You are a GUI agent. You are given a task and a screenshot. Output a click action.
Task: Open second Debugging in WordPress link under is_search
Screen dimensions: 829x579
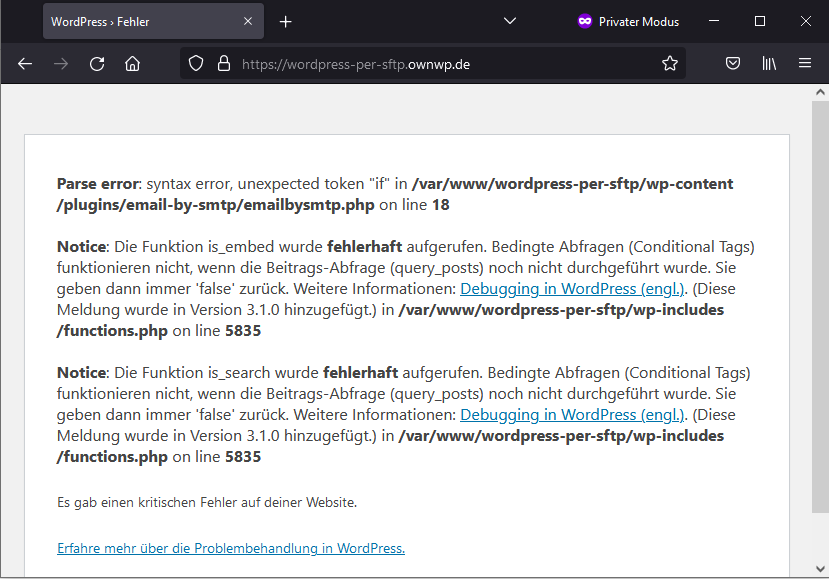pos(573,415)
